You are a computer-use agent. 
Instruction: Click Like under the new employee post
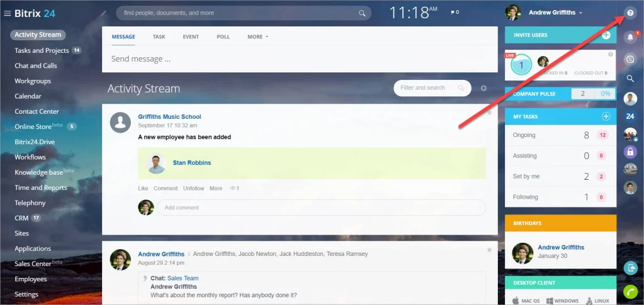(143, 189)
